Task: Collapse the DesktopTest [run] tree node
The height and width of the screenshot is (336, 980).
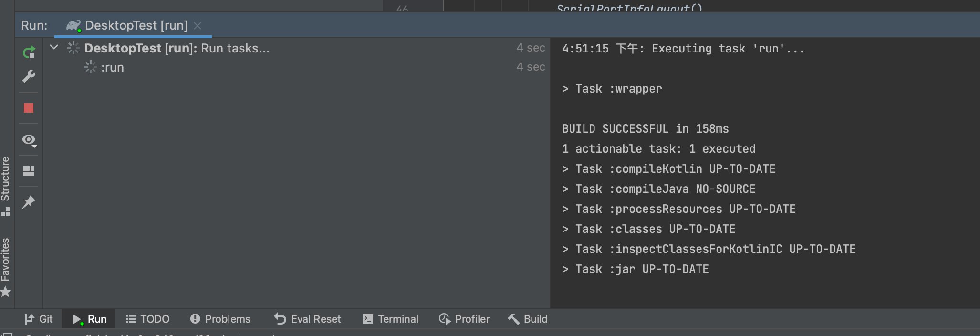Action: [54, 48]
